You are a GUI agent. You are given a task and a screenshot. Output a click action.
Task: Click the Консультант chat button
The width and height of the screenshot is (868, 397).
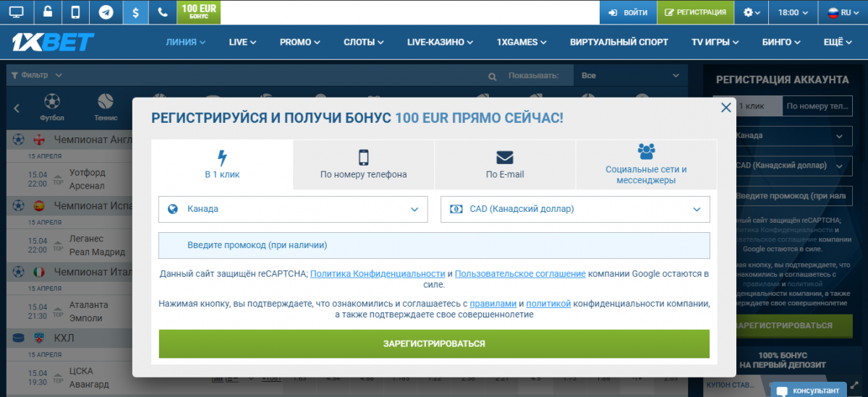coord(809,390)
